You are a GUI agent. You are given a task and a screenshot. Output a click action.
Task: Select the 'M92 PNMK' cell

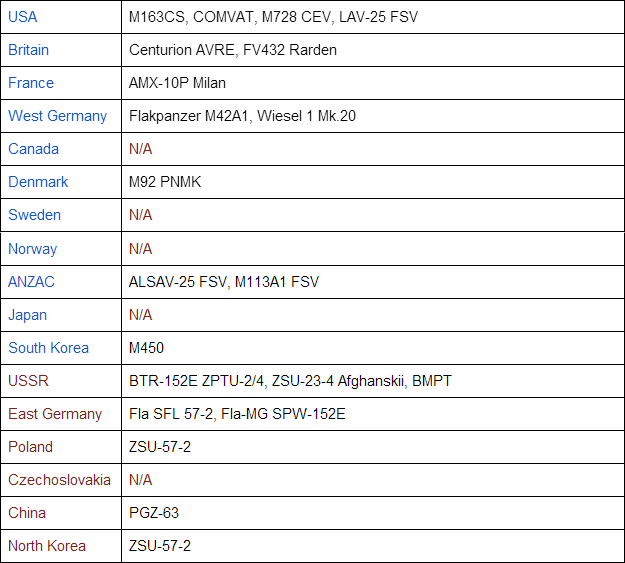pyautogui.click(x=373, y=182)
